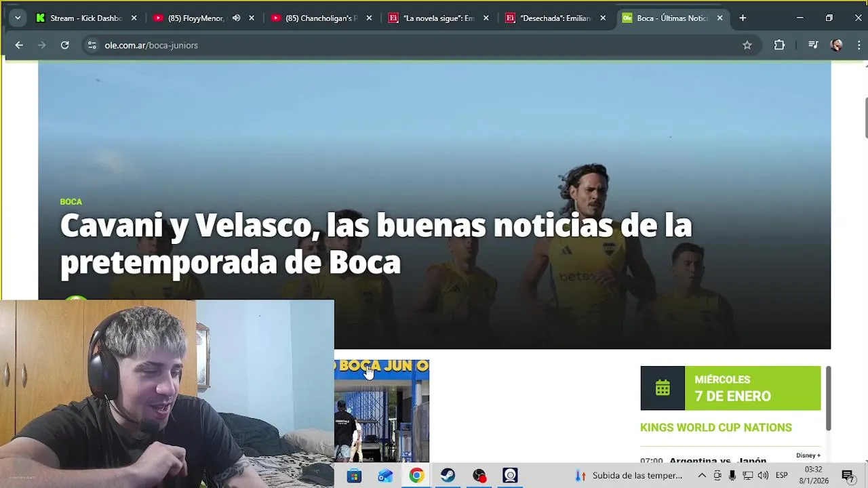Open the volume speaker tray icon
The image size is (868, 488).
[763, 476]
